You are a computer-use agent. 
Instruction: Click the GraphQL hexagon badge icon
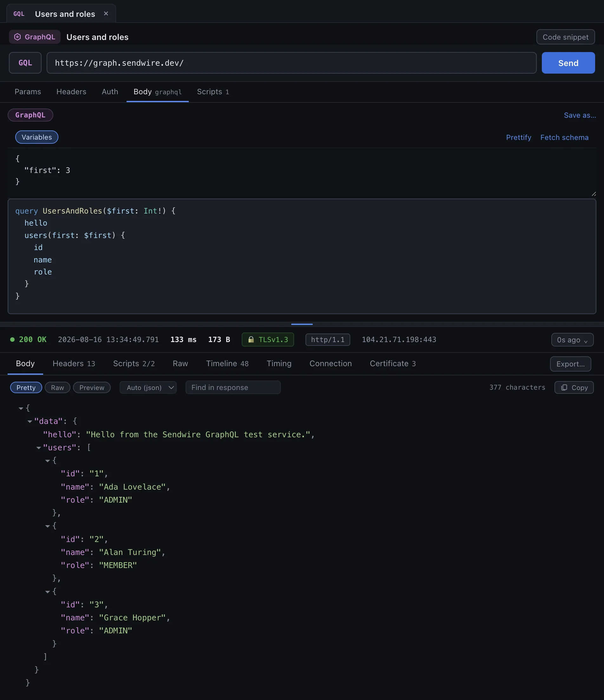coord(17,37)
